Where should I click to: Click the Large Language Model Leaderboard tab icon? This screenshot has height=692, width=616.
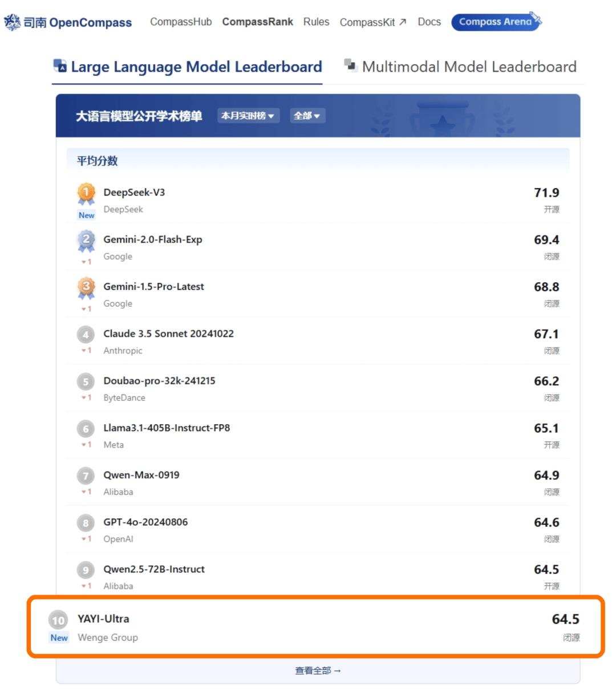click(x=60, y=66)
